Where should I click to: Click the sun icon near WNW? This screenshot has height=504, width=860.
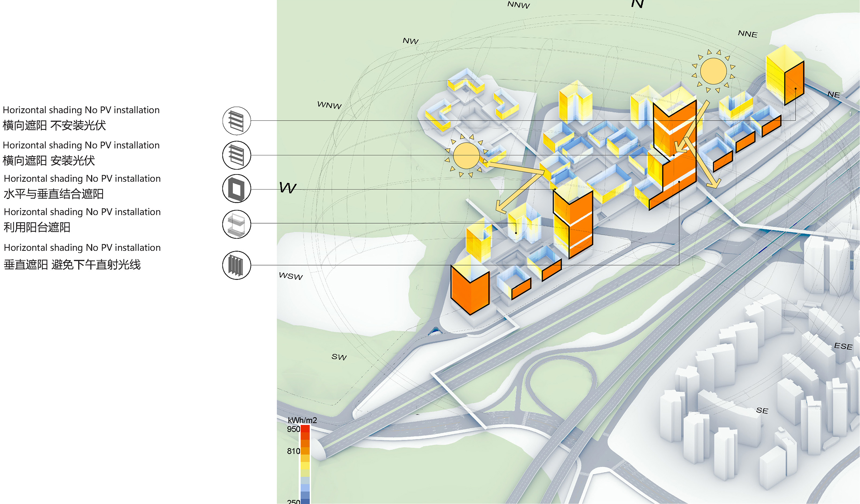(x=466, y=156)
